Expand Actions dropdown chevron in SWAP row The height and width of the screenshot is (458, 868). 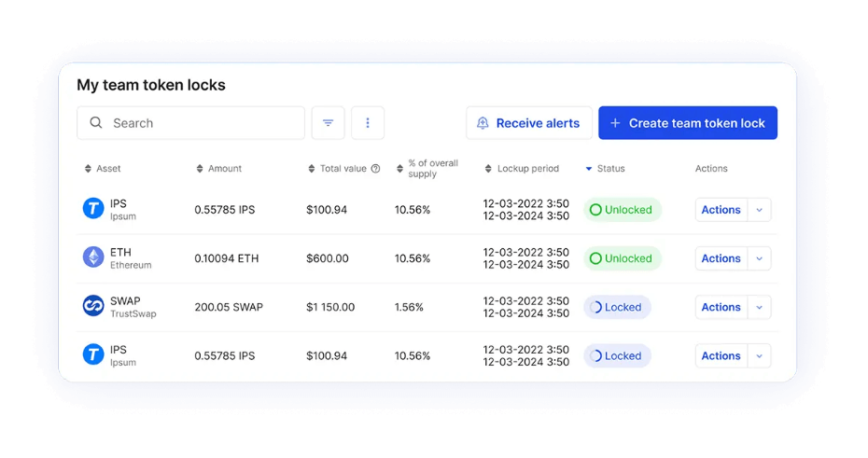[x=760, y=307]
